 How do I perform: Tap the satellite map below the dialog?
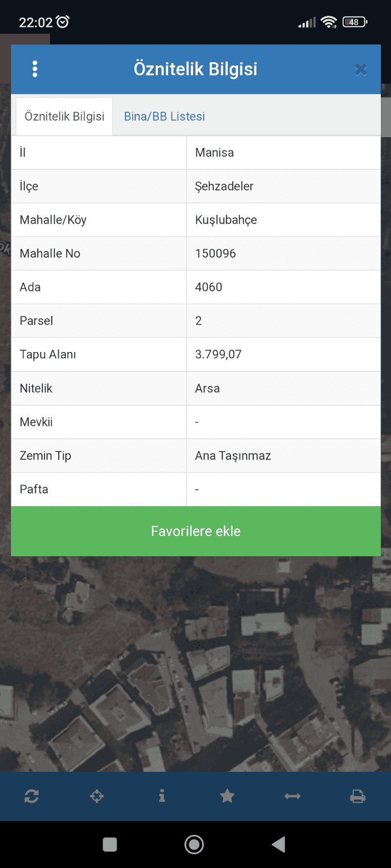195,664
